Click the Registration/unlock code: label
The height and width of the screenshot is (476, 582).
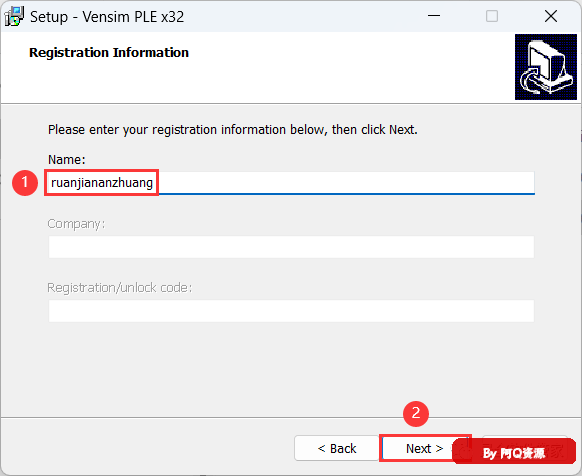click(120, 288)
